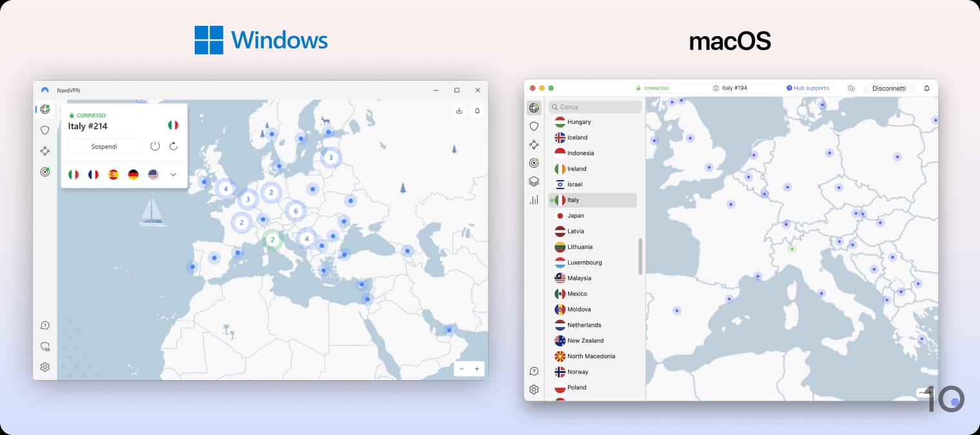
Task: Open Settings gear in Windows NordVPN sidebar
Action: click(x=44, y=367)
